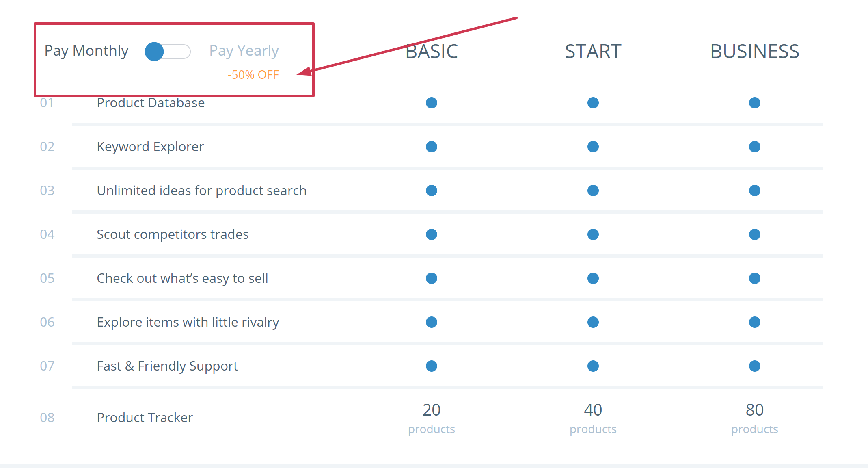Click the Keyword Explorer feature name
This screenshot has height=468, width=868.
150,147
